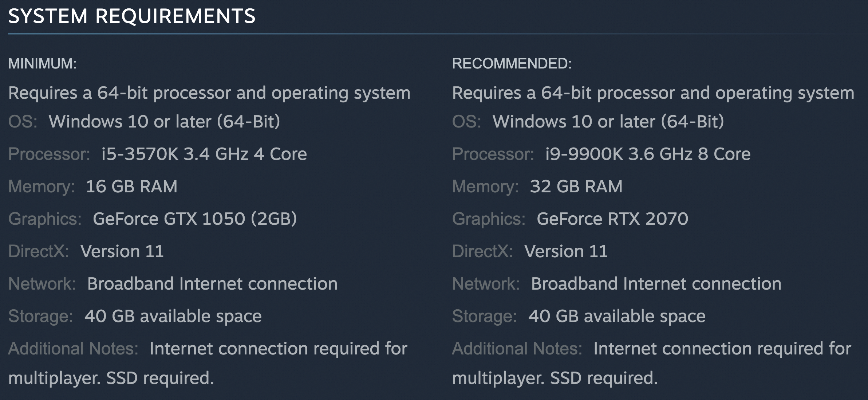Click minimum Broadband Internet connection text
868x400 pixels.
tap(212, 283)
